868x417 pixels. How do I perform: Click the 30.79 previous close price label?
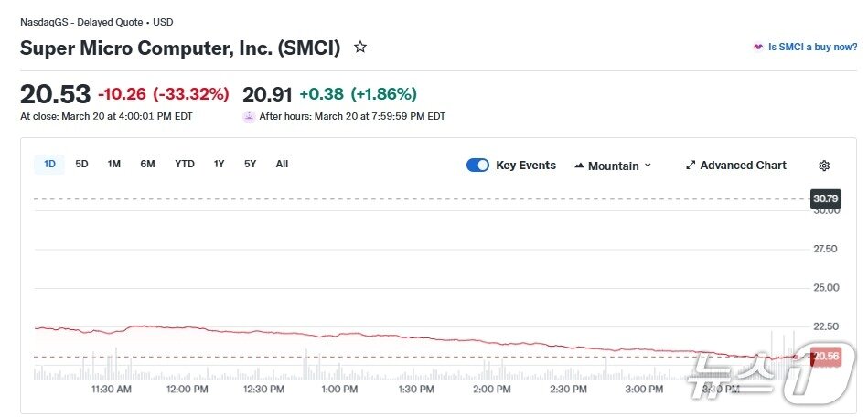coord(825,198)
